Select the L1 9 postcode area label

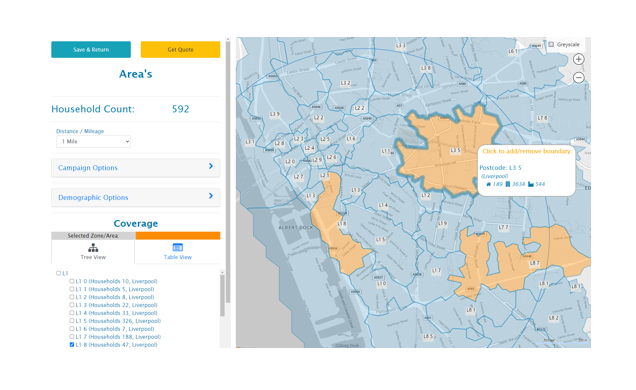pos(442,223)
